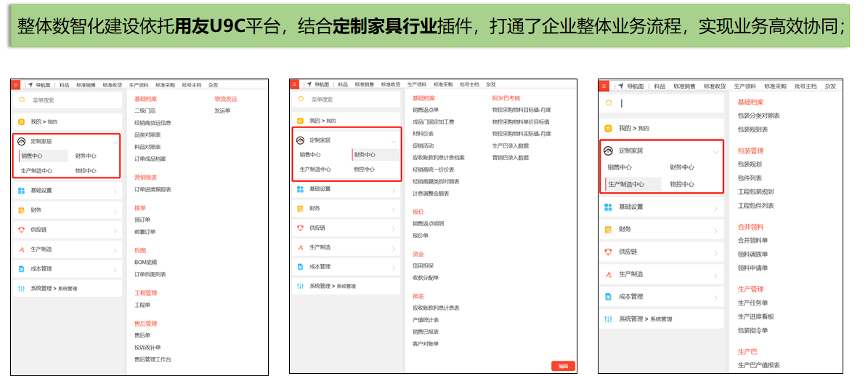Screen dimensions: 868x376
Task: Open the 生产任务单 entry
Action: [753, 303]
